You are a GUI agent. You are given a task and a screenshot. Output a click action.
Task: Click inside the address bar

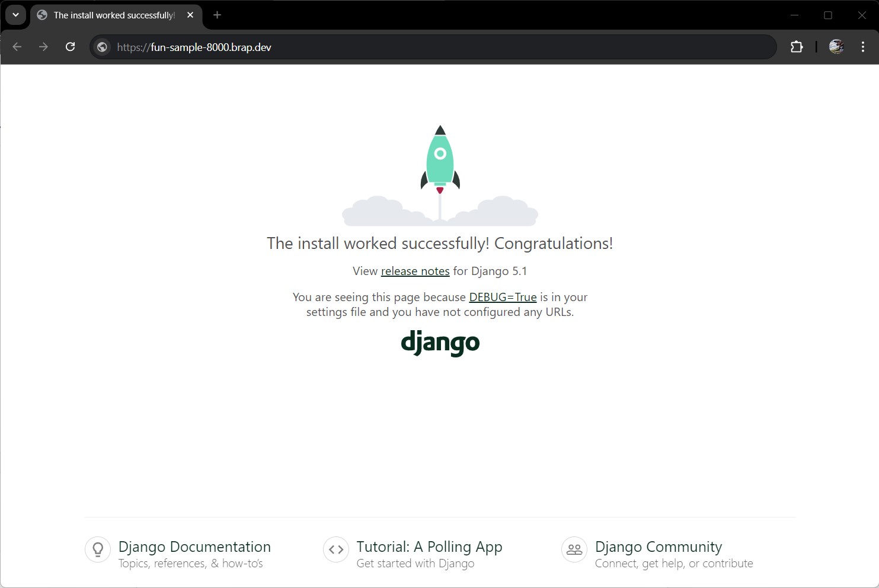(415, 47)
